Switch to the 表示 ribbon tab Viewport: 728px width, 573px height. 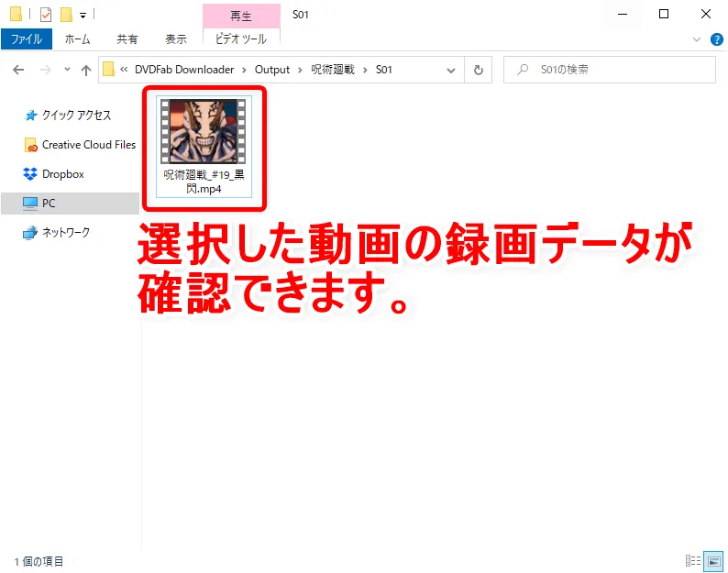[175, 39]
